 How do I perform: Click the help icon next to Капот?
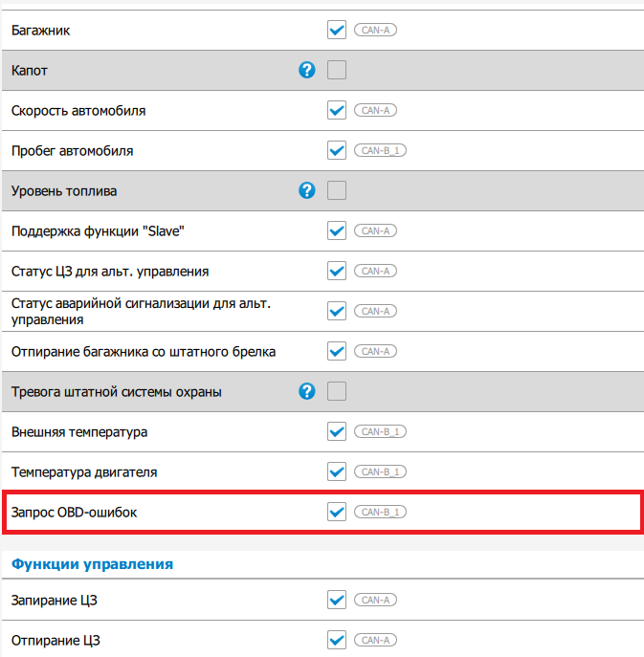(307, 70)
